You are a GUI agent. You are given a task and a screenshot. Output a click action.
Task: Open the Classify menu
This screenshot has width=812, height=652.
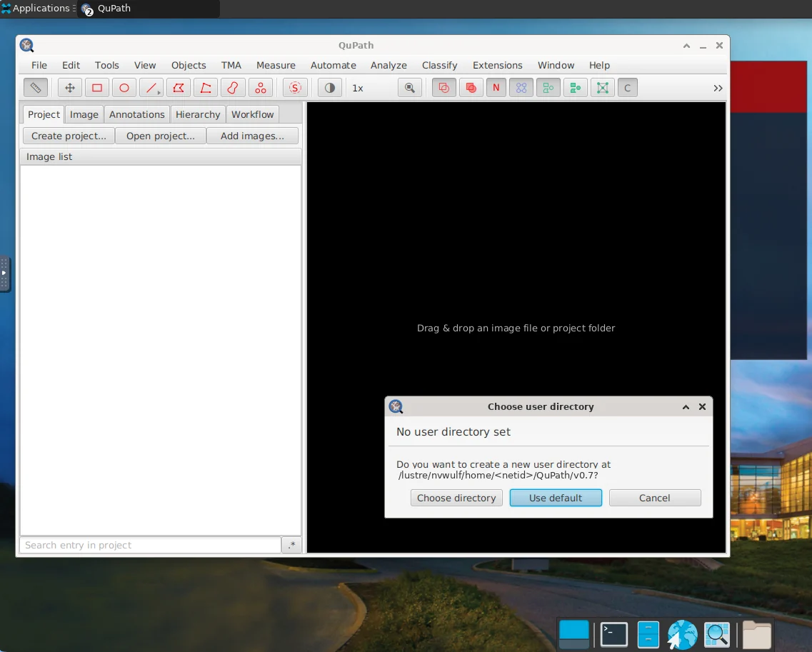pos(439,65)
